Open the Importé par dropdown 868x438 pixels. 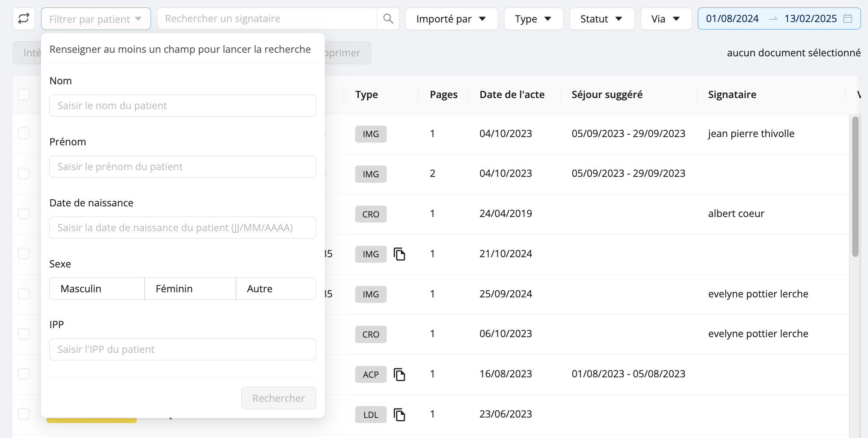(x=451, y=19)
